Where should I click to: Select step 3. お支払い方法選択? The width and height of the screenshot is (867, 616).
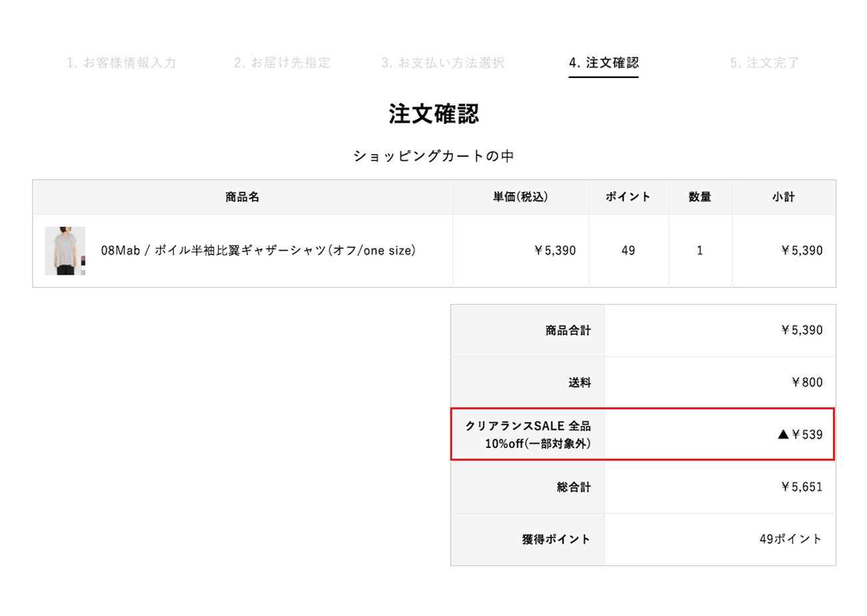443,63
